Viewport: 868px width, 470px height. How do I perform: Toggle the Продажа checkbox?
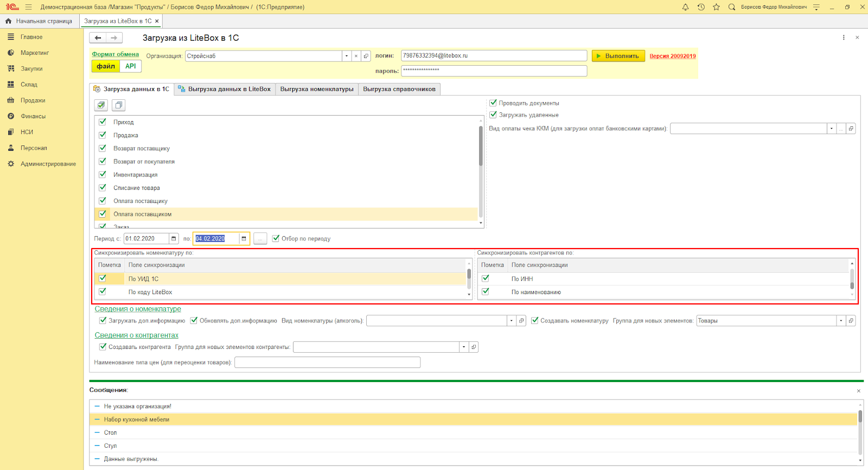pyautogui.click(x=103, y=135)
